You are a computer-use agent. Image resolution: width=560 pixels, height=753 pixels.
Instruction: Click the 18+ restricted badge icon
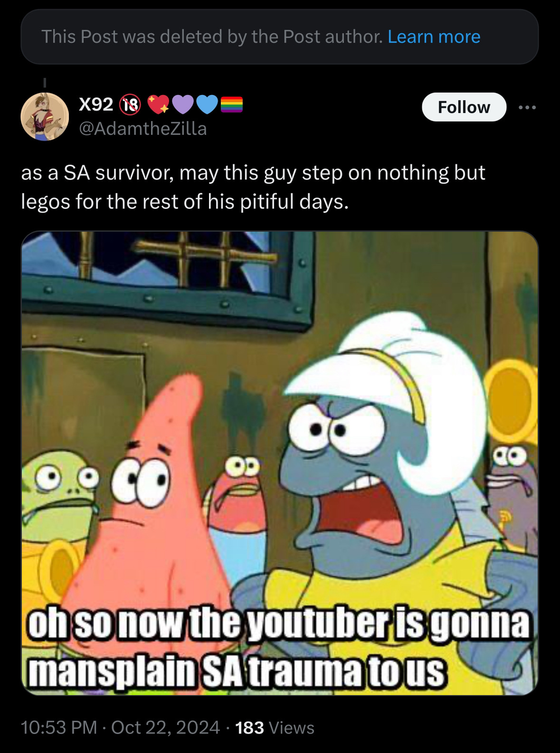pyautogui.click(x=131, y=104)
